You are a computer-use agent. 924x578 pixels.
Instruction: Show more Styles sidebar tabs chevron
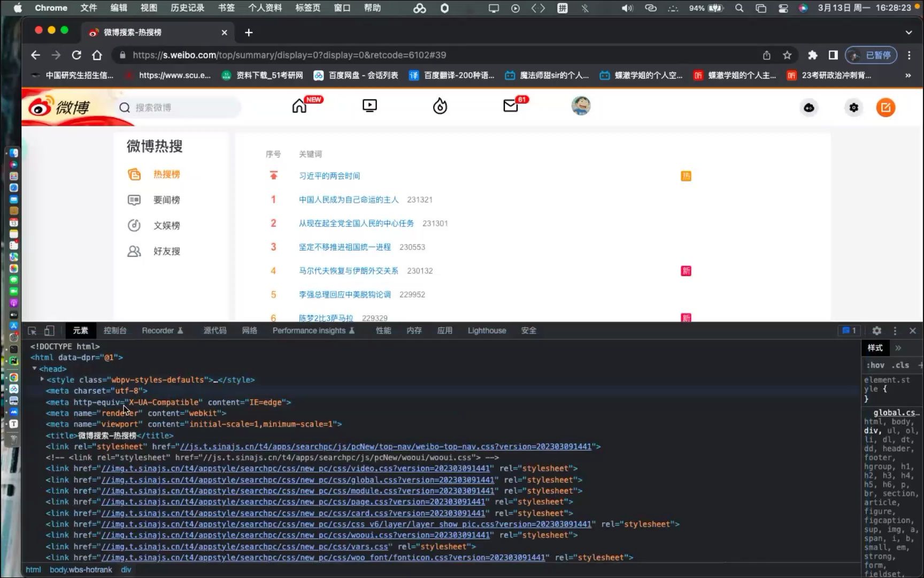(898, 348)
